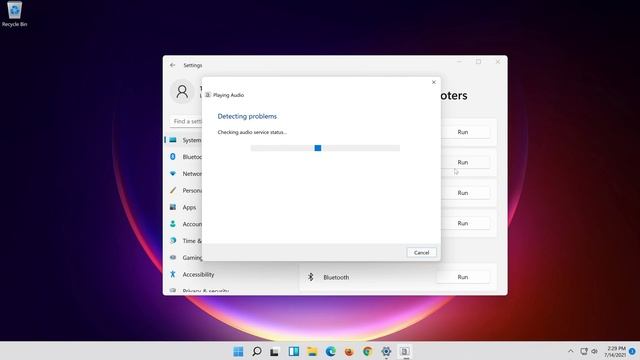Open Task View on taskbar
This screenshot has width=640, height=360.
pos(275,351)
